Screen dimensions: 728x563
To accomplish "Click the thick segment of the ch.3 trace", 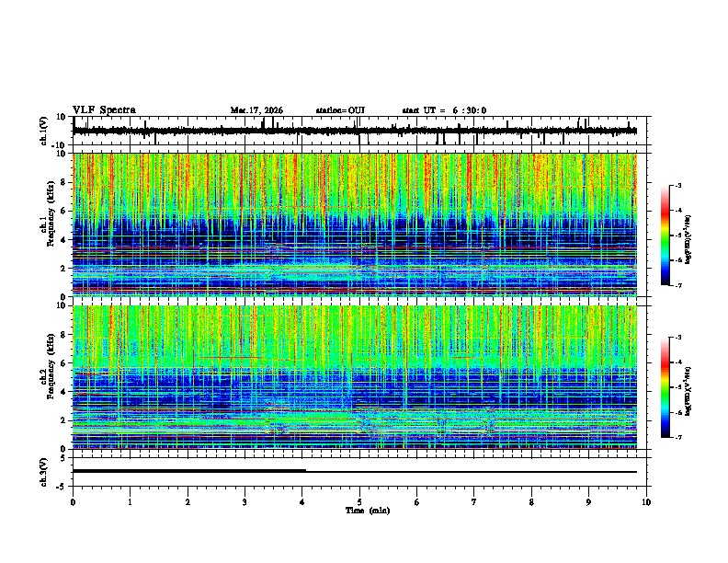I will click(189, 471).
